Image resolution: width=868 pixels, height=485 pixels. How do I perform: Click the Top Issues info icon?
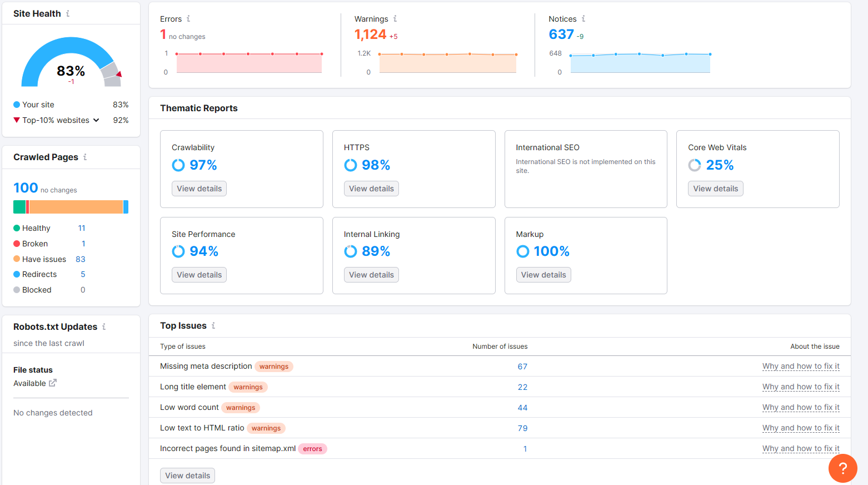(x=213, y=325)
